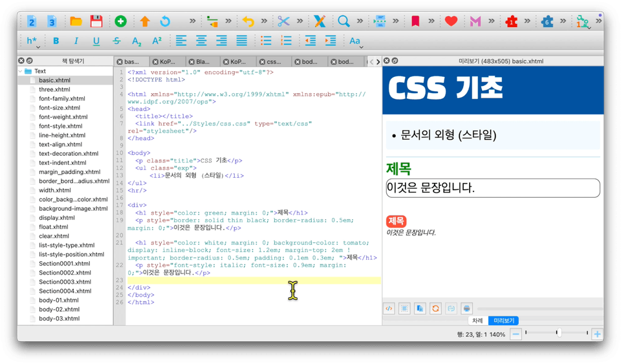
Task: Toggle subscript formatting
Action: click(x=136, y=41)
